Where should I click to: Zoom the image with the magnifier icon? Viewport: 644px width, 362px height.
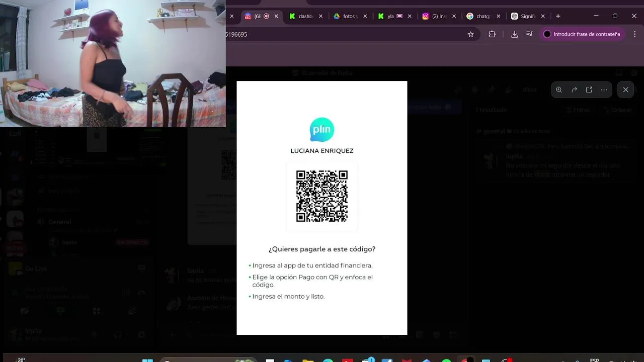pyautogui.click(x=559, y=89)
